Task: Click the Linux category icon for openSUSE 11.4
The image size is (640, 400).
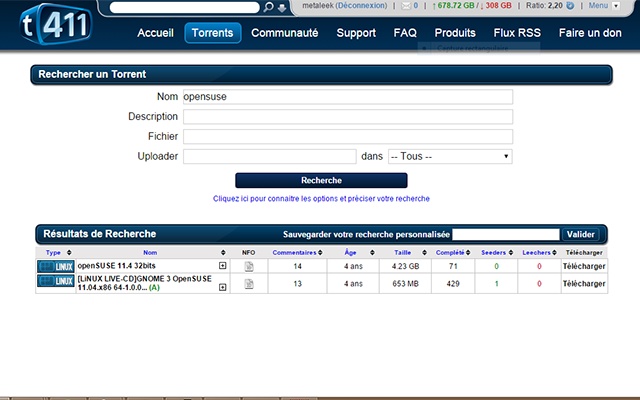Action: tap(56, 267)
